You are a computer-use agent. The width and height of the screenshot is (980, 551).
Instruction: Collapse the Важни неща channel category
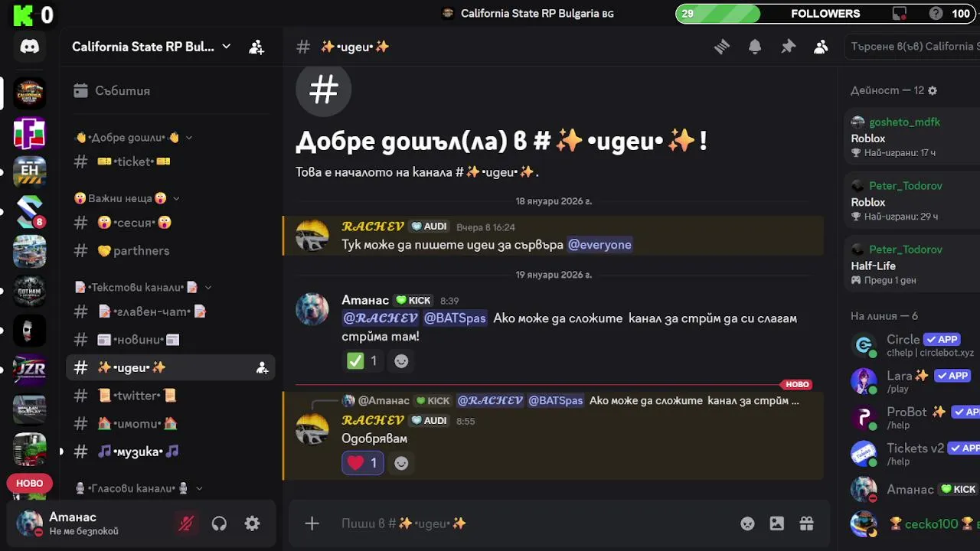(126, 198)
